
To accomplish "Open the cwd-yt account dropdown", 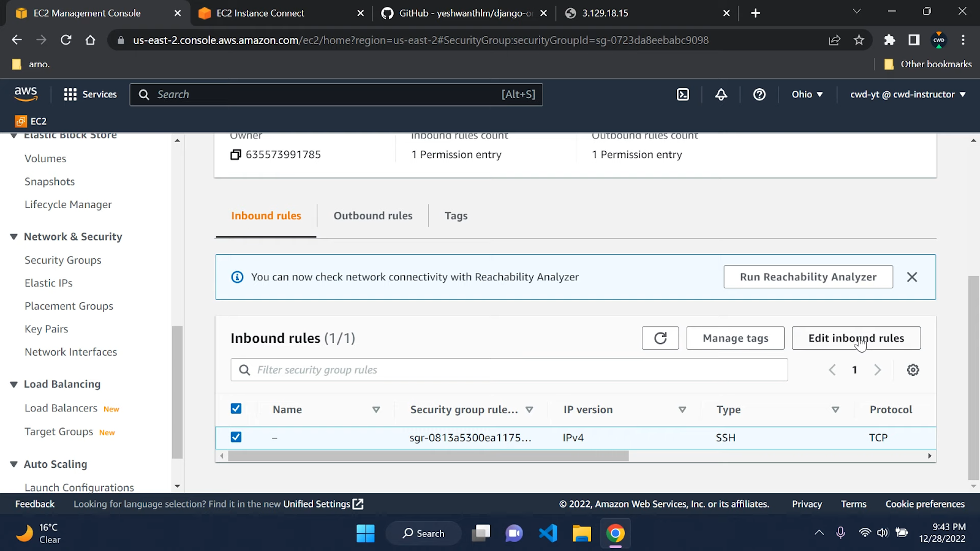I will 908,94.
